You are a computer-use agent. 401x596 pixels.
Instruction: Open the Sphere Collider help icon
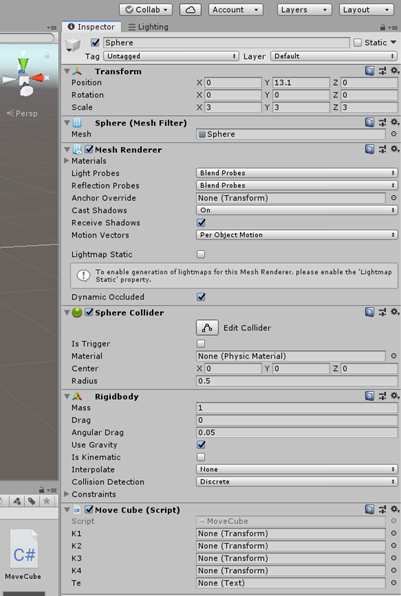[369, 312]
